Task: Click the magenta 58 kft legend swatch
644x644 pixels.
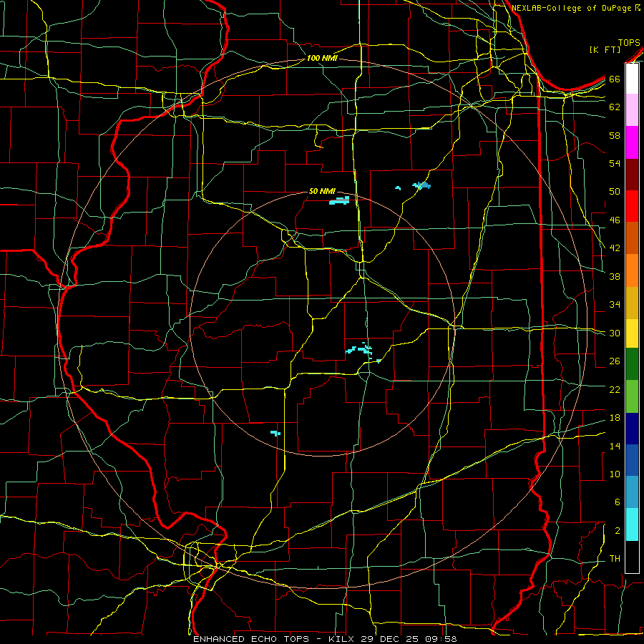Action: (x=632, y=142)
